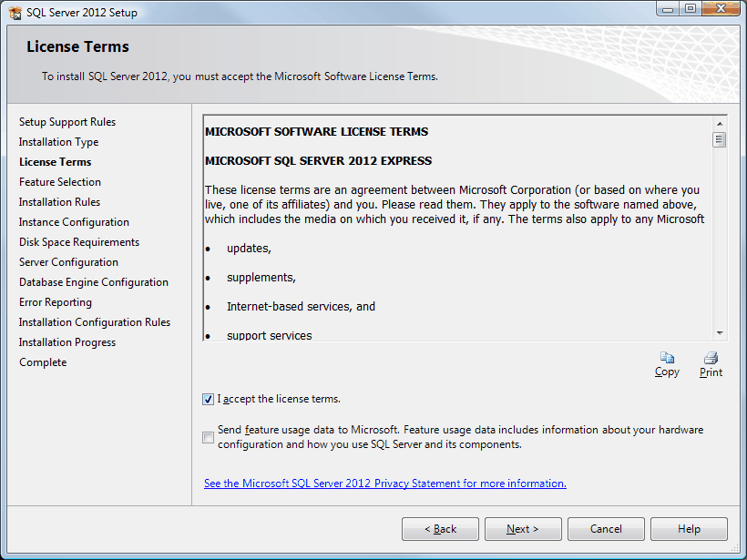Click the license text scrollbar thumb
747x560 pixels.
point(720,140)
